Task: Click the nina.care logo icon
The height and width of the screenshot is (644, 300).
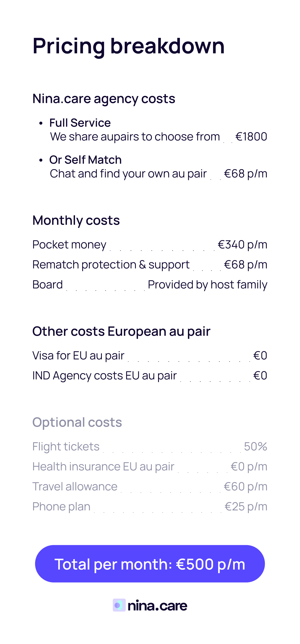Action: (119, 605)
